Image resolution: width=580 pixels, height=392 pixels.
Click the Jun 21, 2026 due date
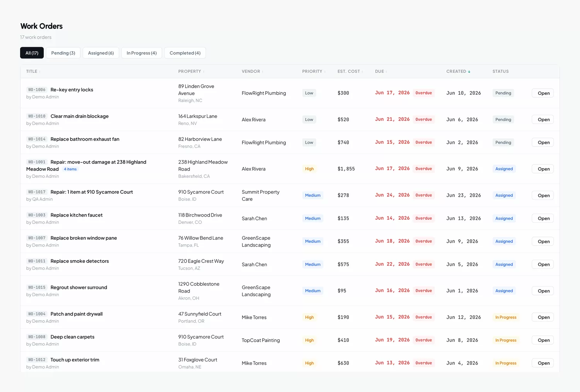392,119
